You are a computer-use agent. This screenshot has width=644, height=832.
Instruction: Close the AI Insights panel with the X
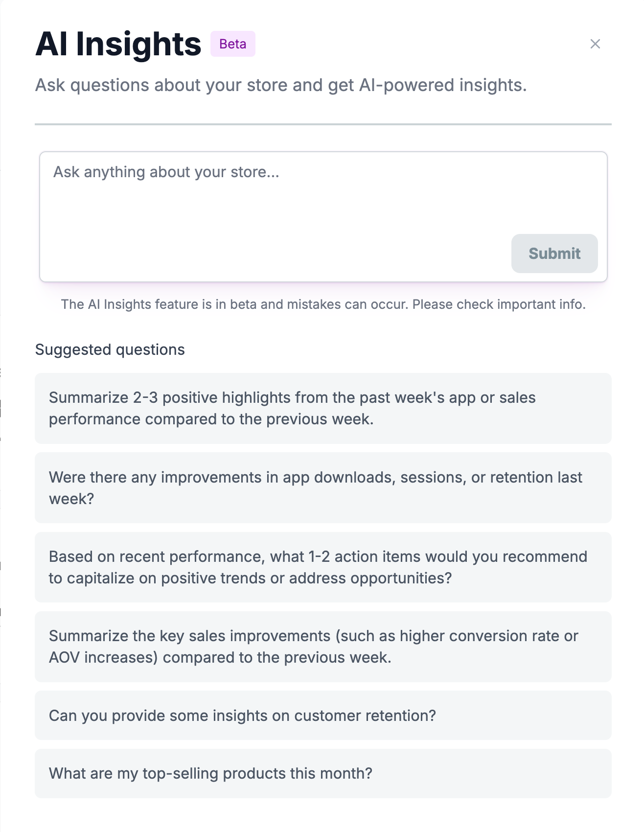click(595, 44)
